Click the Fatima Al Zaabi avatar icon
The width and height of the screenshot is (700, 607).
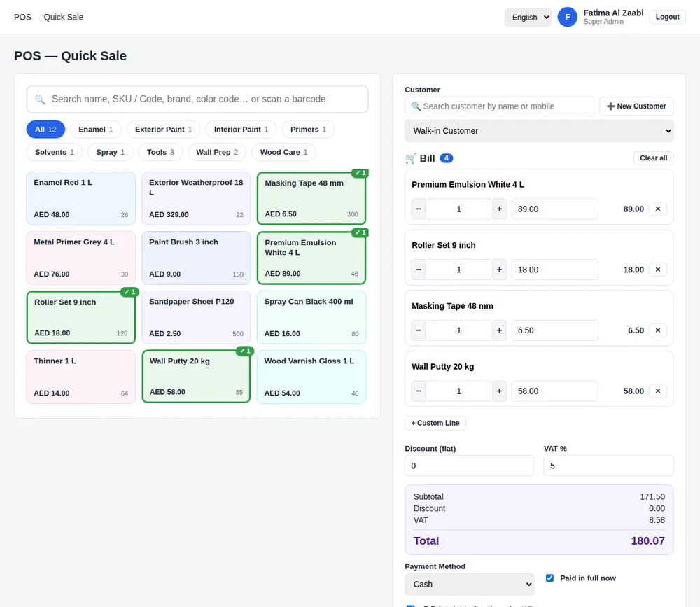tap(568, 17)
